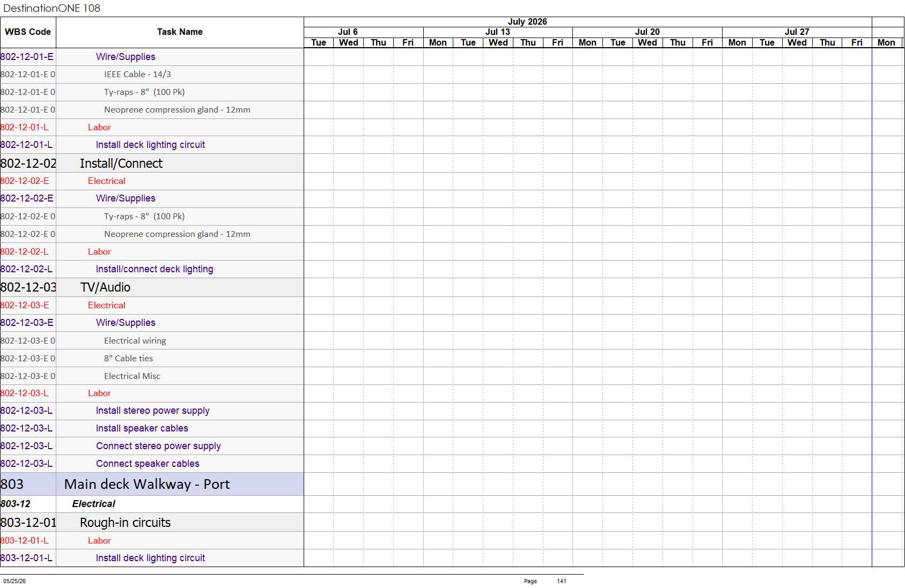905x588 pixels.
Task: Select the Connect stereo power supply task
Action: coord(152,446)
